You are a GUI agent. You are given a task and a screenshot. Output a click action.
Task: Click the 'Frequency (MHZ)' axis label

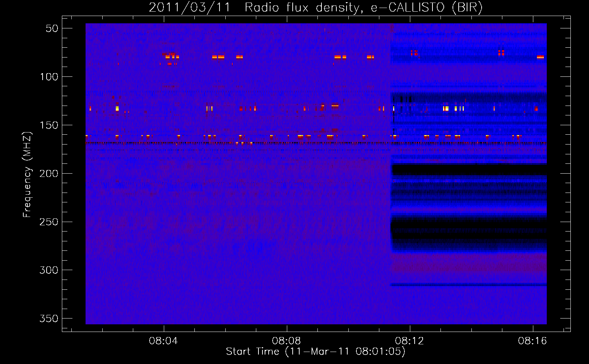click(27, 174)
